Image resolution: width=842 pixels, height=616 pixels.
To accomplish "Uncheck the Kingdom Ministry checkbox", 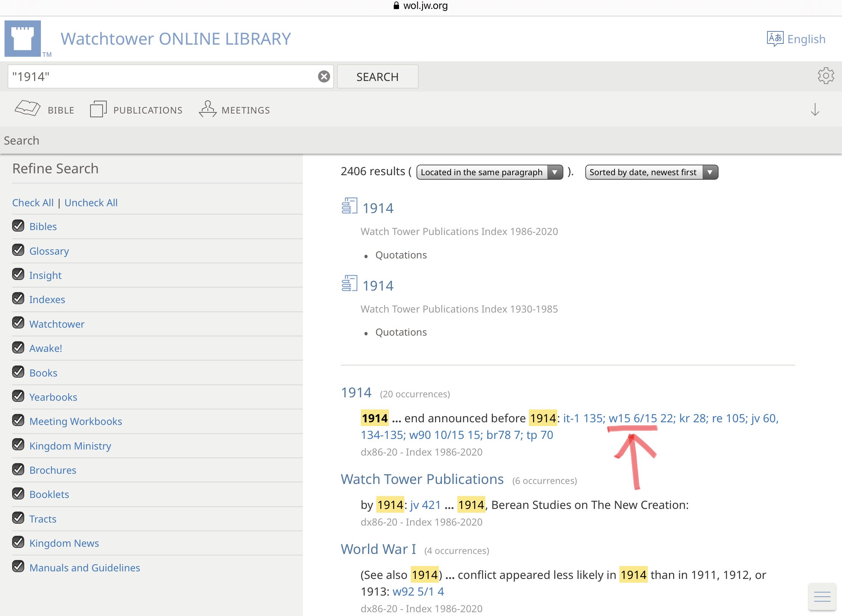I will click(x=18, y=445).
